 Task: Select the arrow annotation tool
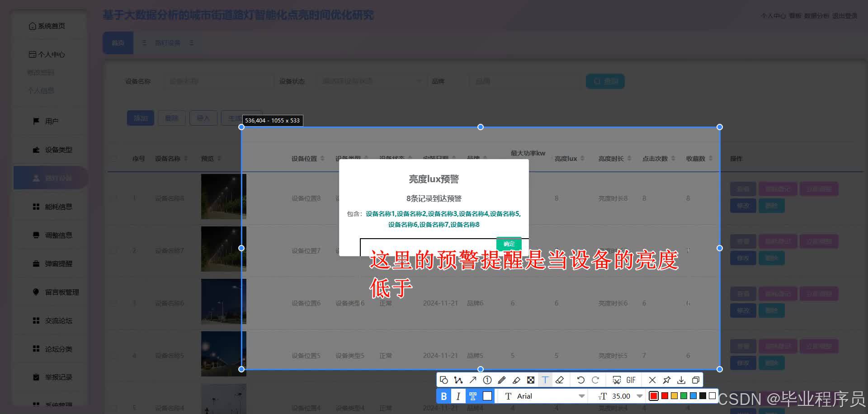(x=473, y=380)
